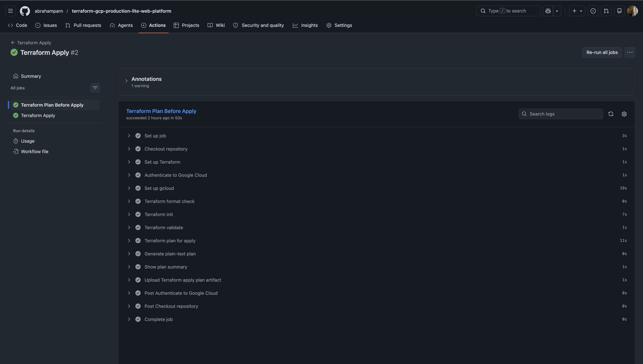The height and width of the screenshot is (364, 643).
Task: Switch to the Issues tab
Action: [x=46, y=25]
